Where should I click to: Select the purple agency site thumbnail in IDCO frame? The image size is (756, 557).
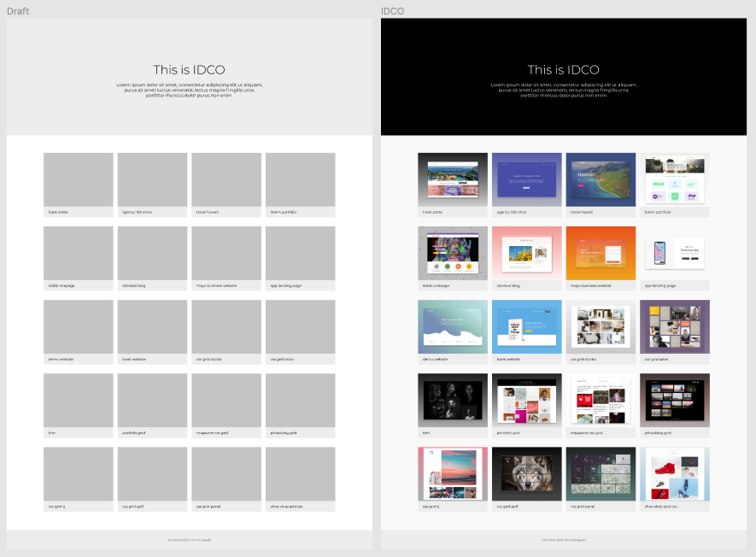(x=526, y=180)
